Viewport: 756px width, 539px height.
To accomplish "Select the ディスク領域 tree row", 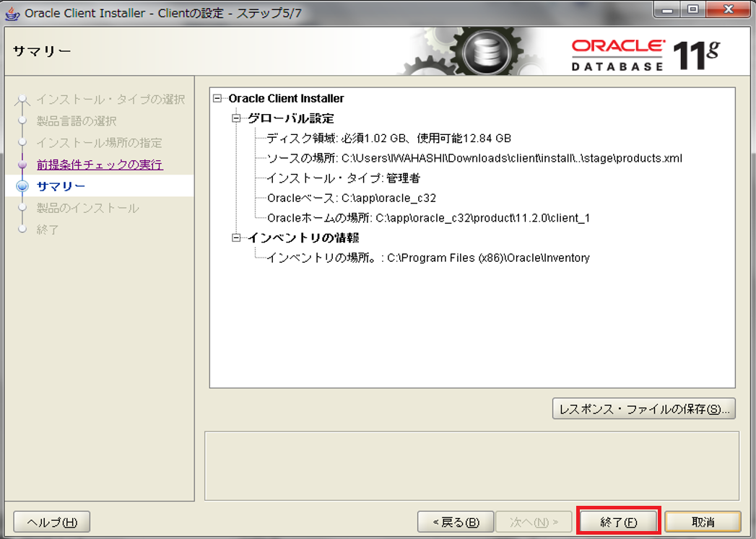I will pyautogui.click(x=388, y=139).
